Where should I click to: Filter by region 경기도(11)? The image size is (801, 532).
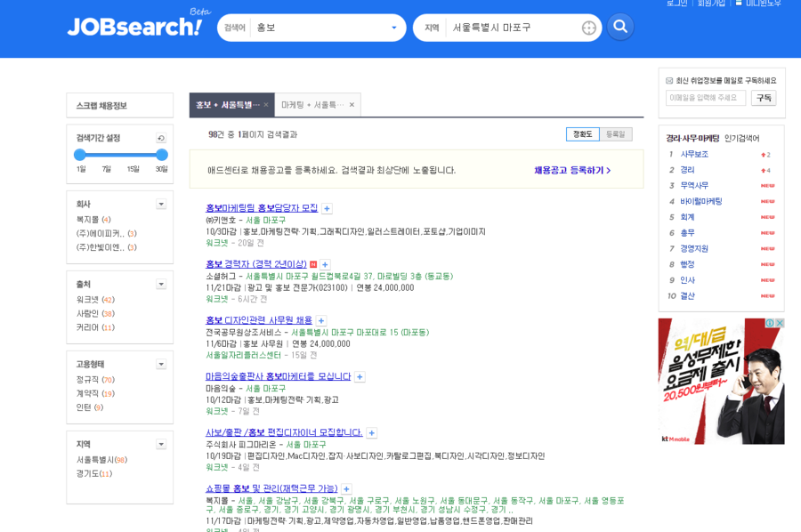[x=94, y=474]
